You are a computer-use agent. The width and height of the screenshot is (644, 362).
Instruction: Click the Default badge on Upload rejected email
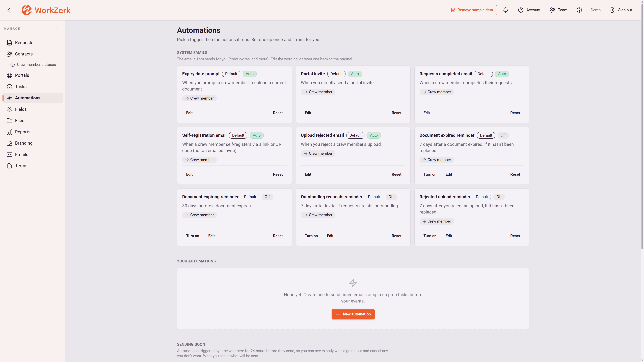[x=355, y=135]
